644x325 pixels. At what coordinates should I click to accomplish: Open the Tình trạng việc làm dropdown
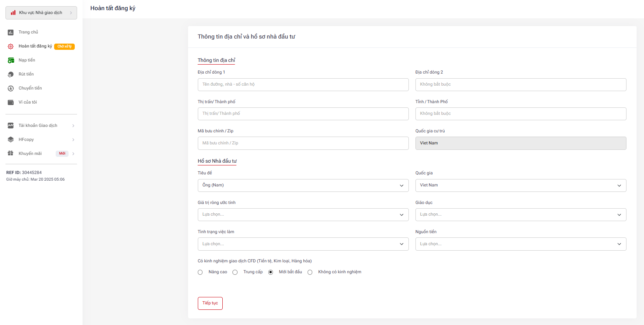click(303, 244)
